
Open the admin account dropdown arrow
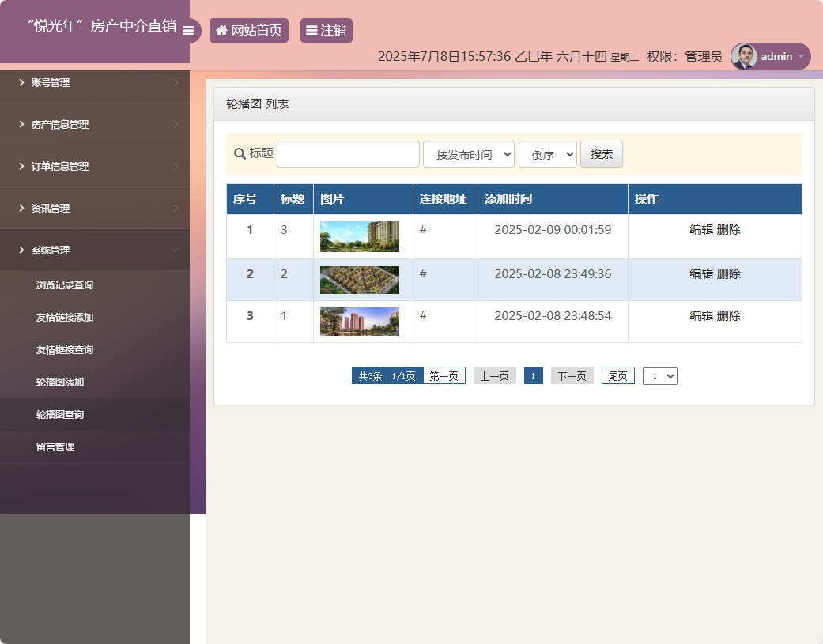[802, 56]
